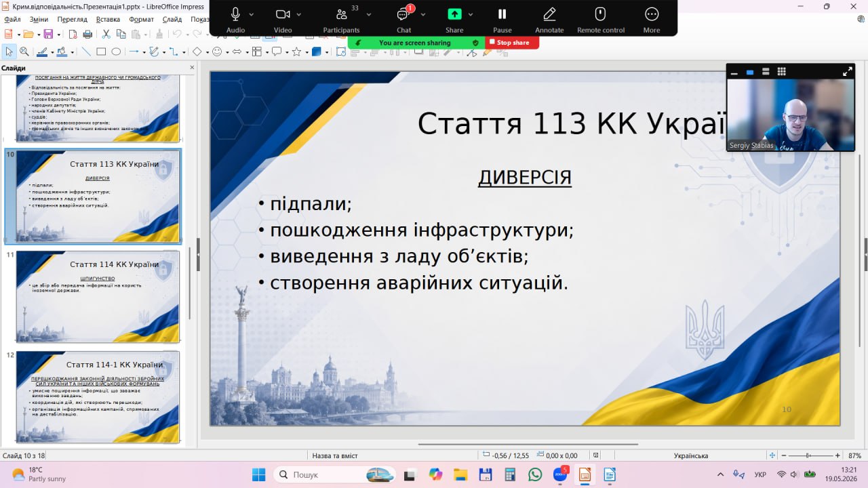Cut selection with the scissors icon
The width and height of the screenshot is (868, 488).
point(106,34)
